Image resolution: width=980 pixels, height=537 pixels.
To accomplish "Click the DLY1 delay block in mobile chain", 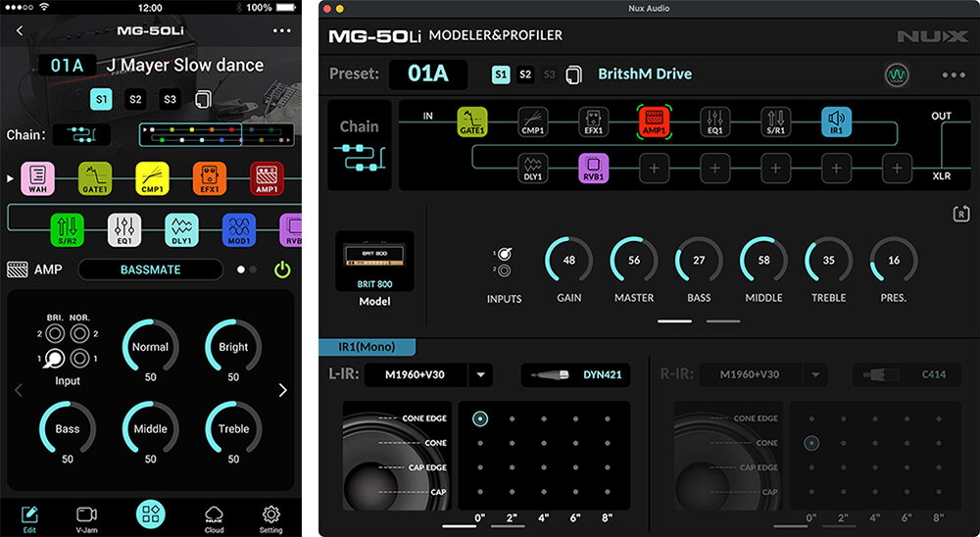I will click(180, 229).
